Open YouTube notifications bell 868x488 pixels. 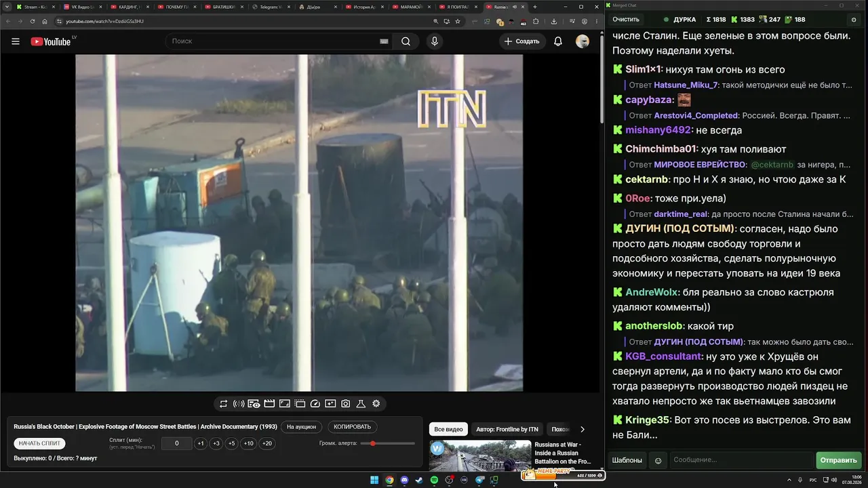(x=558, y=41)
